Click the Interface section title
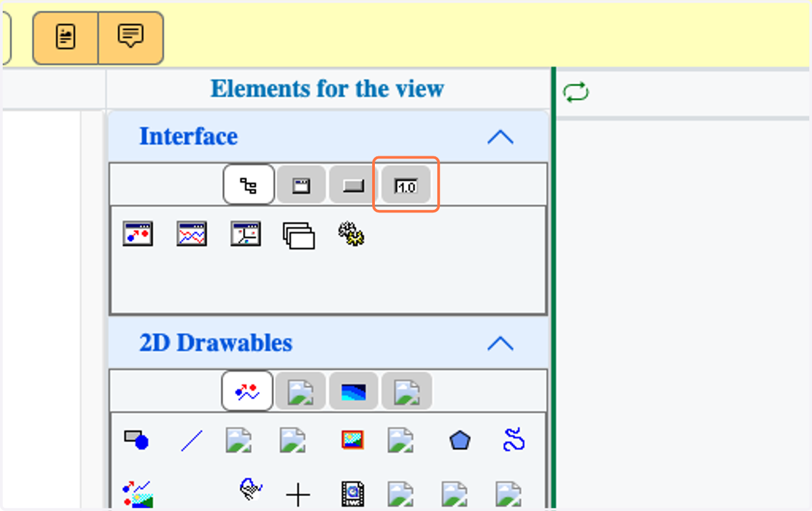 point(189,137)
